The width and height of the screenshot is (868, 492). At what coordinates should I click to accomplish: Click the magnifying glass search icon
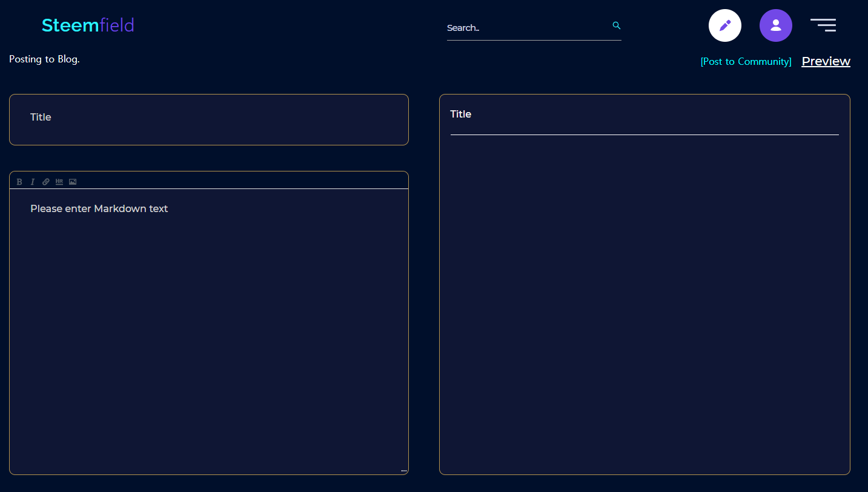[617, 25]
